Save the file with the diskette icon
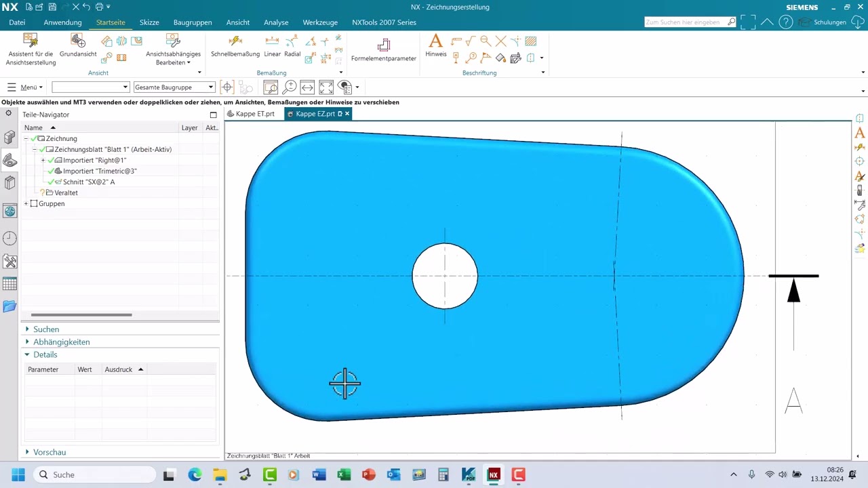Screen dimensions: 868x488 pos(52,7)
